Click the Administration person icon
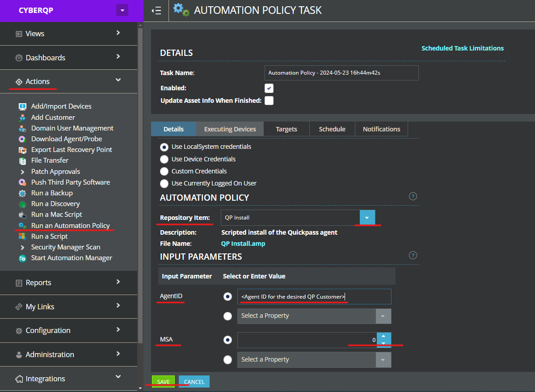Image resolution: width=535 pixels, height=392 pixels. click(x=19, y=355)
